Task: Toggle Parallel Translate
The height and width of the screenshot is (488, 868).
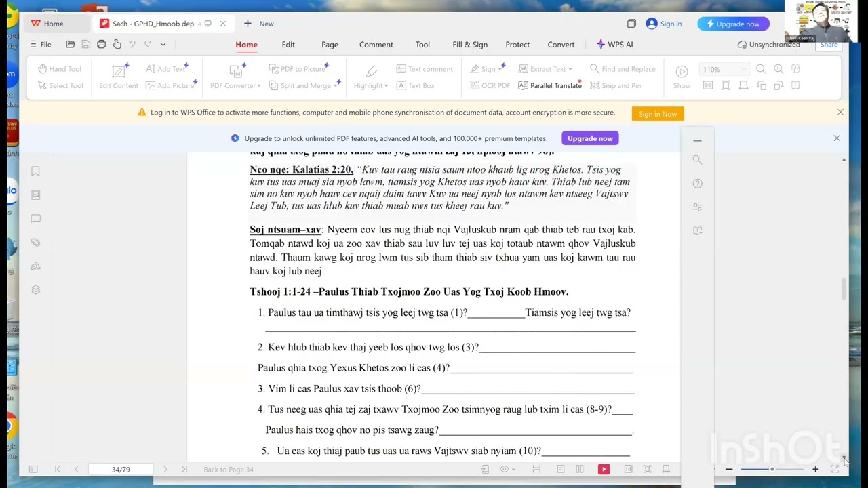Action: [x=550, y=85]
